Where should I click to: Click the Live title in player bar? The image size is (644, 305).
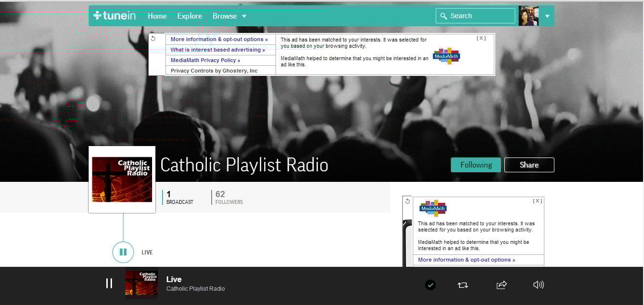(x=174, y=279)
